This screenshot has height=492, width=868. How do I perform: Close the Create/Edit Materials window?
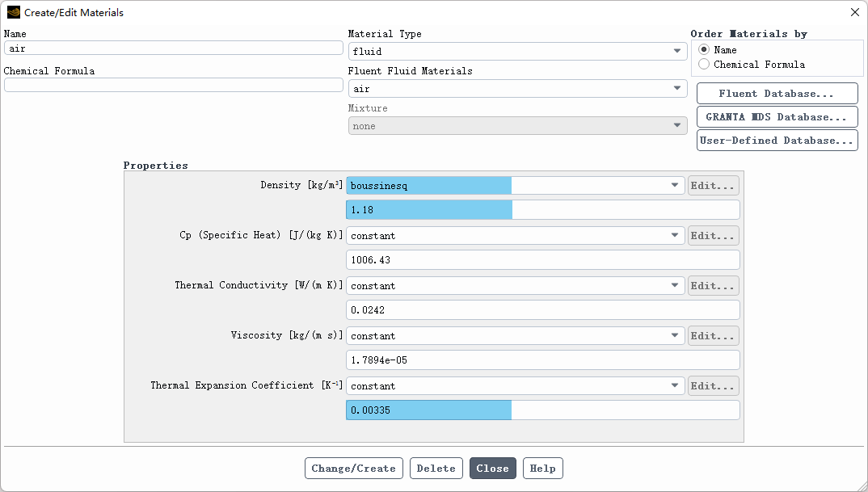point(855,12)
